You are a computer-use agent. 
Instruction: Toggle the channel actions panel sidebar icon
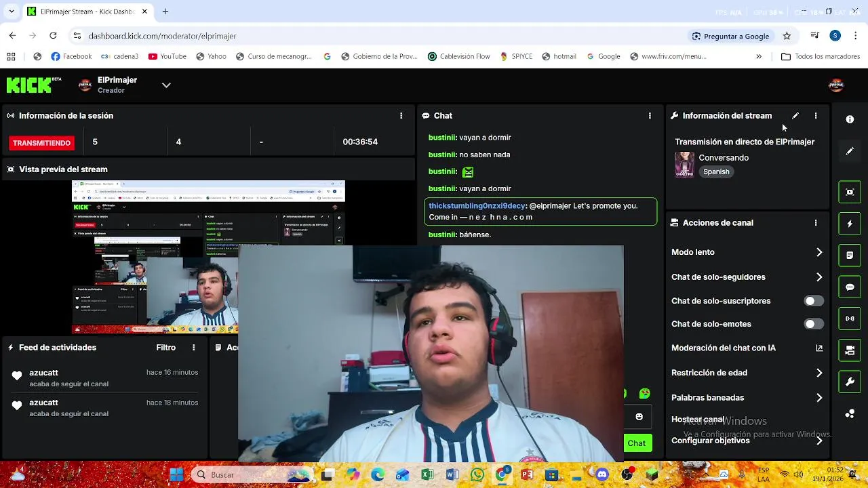coord(850,350)
